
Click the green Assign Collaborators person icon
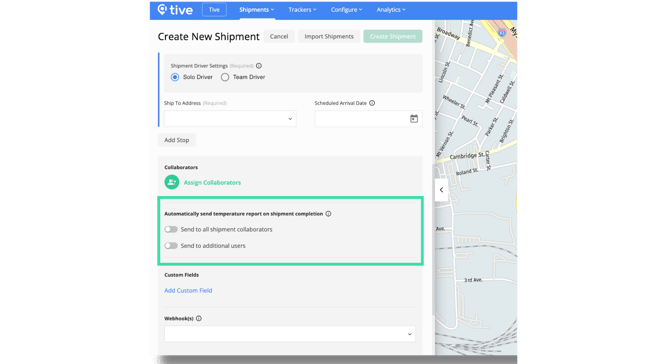(172, 182)
